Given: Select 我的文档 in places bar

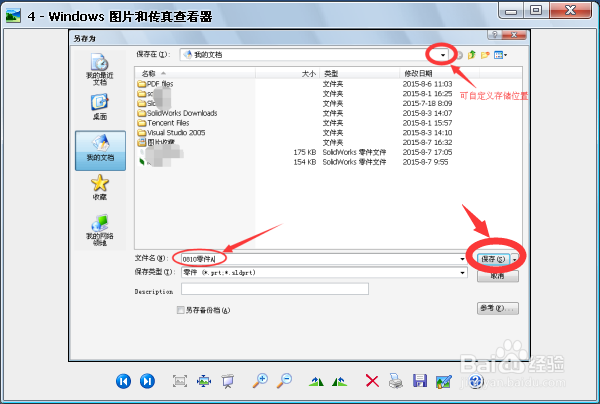Looking at the screenshot, I should [100, 150].
